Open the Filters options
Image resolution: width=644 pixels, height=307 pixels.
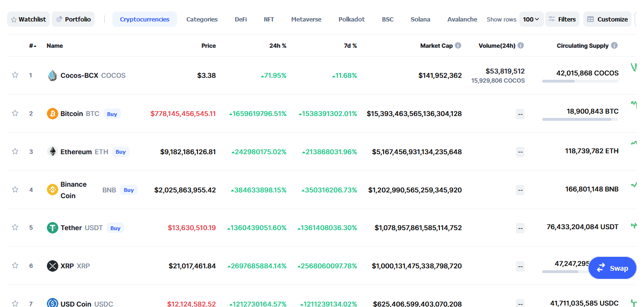coord(562,19)
